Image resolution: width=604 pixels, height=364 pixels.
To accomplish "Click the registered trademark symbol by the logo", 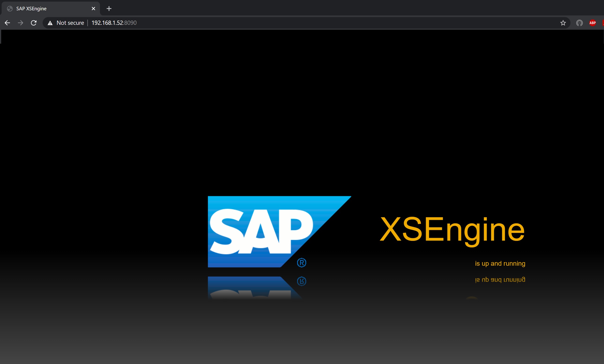I will click(301, 263).
